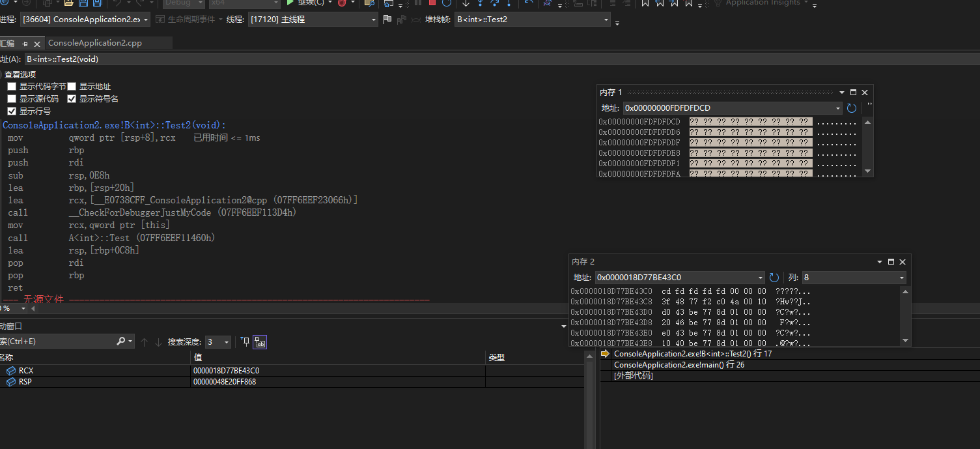The height and width of the screenshot is (449, 980).
Task: Stop debugging with the red square icon
Action: pyautogui.click(x=432, y=3)
